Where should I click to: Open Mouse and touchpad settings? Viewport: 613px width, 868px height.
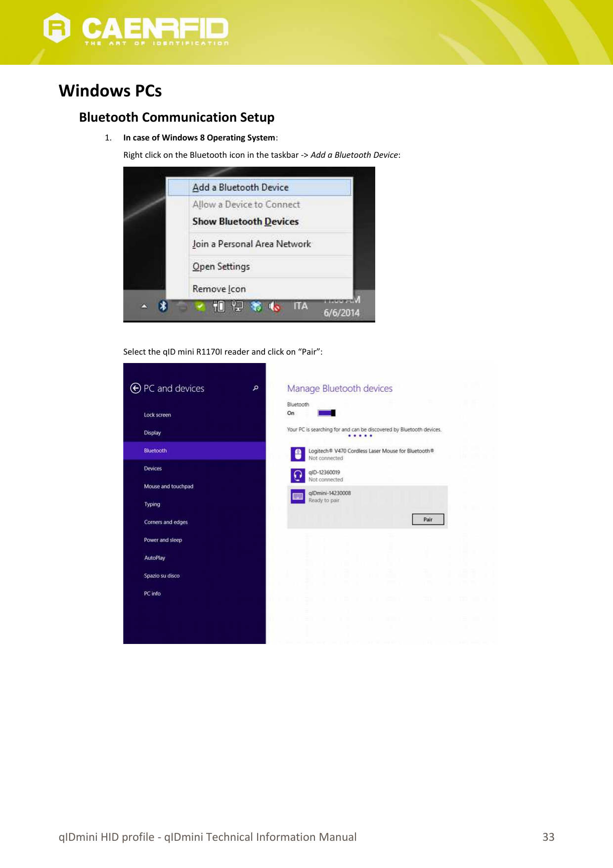coord(194,486)
